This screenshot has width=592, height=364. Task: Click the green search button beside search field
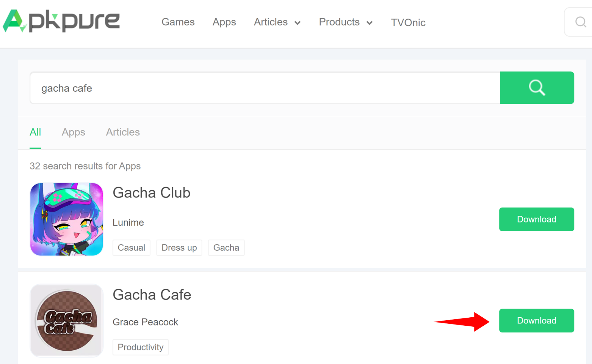[x=537, y=88]
